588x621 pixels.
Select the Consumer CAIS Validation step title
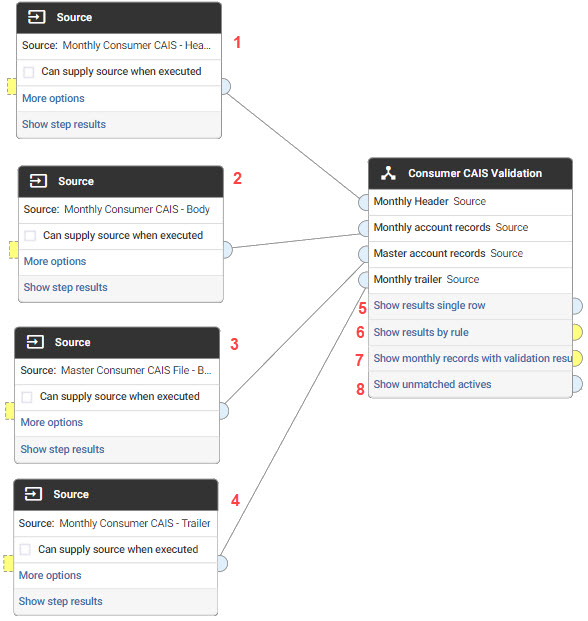pyautogui.click(x=475, y=173)
